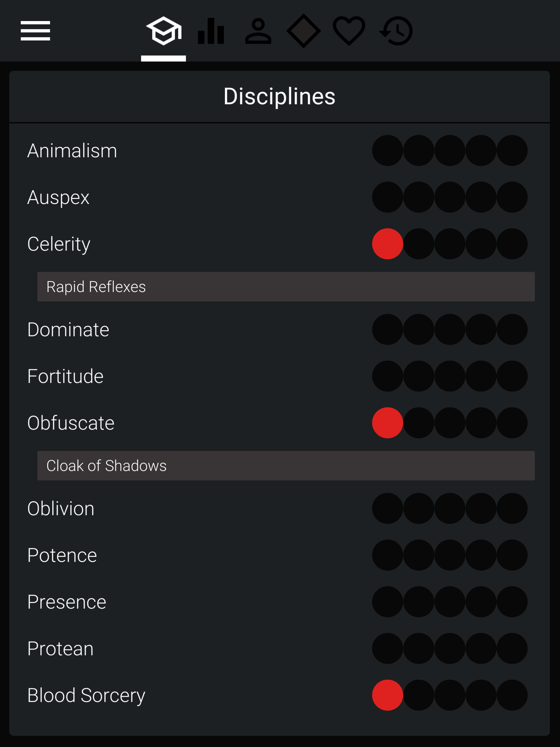The width and height of the screenshot is (560, 747).
Task: Set Auspex to five dots
Action: pos(512,197)
